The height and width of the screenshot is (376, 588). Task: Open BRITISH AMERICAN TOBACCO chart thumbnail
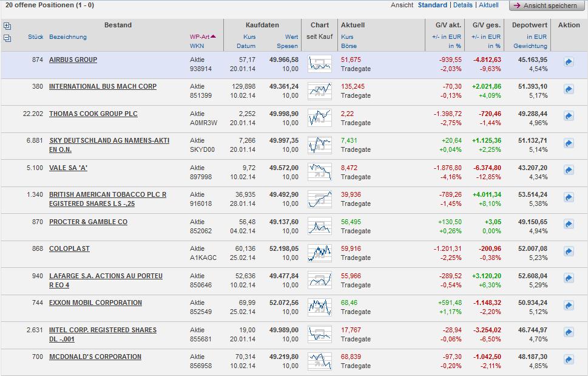click(x=320, y=199)
